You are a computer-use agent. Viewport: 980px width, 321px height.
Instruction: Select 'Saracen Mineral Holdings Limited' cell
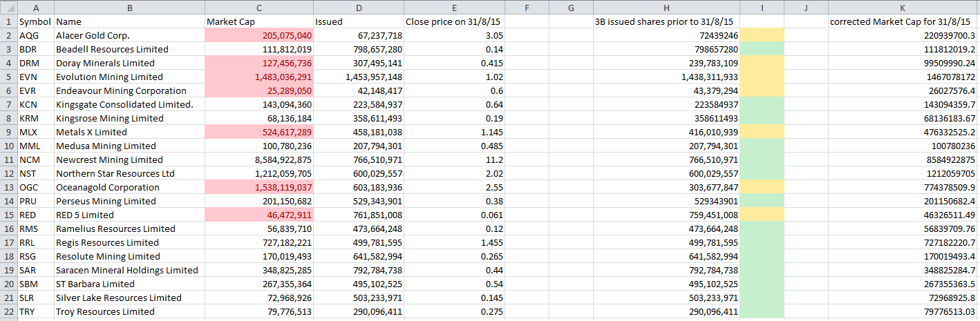[129, 270]
